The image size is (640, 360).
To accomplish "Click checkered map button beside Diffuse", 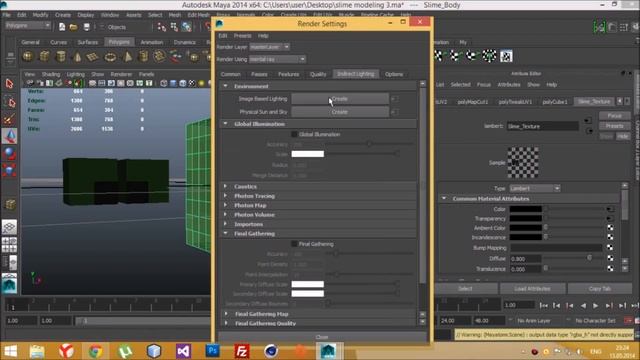I will pyautogui.click(x=610, y=258).
